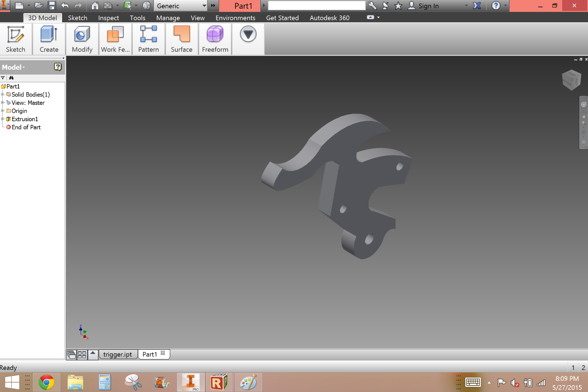Image resolution: width=588 pixels, height=392 pixels.
Task: Expand the View: Master node
Action: pos(3,103)
